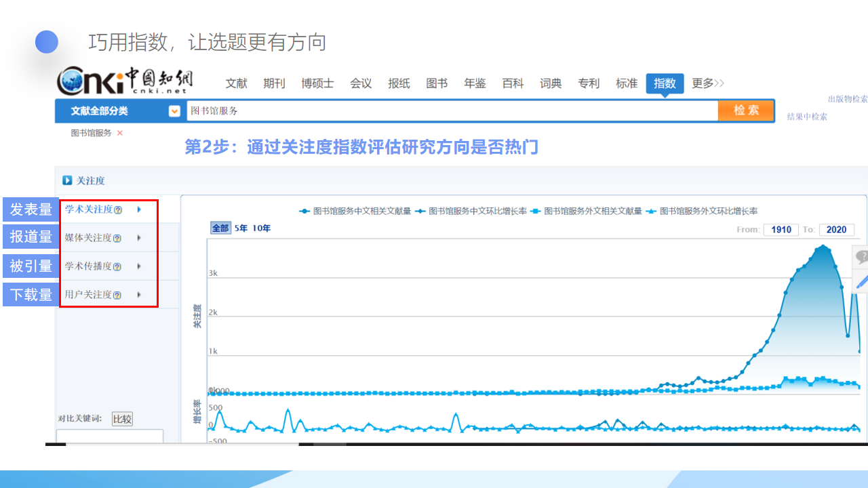Open the question-mark feedback side icon
This screenshot has height=488, width=868.
click(861, 257)
